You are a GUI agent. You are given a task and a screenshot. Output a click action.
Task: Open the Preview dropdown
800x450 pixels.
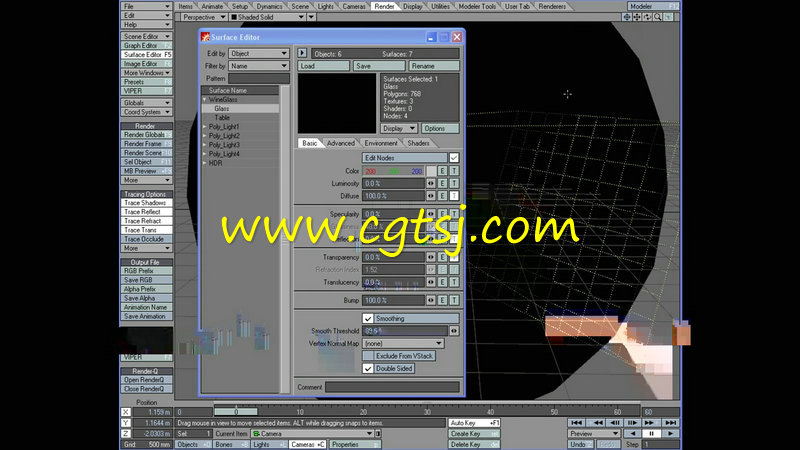point(594,434)
